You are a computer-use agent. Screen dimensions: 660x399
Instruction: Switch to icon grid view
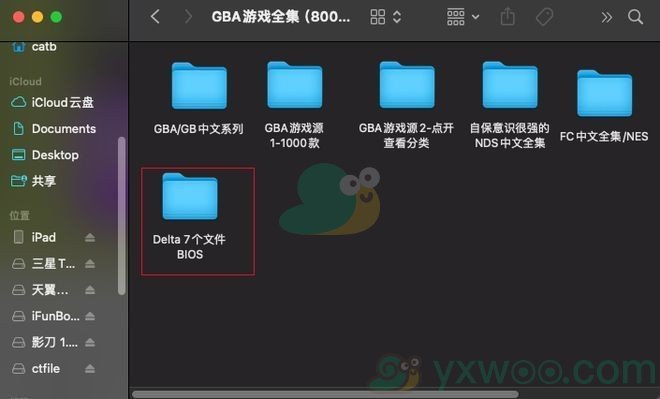[x=378, y=17]
